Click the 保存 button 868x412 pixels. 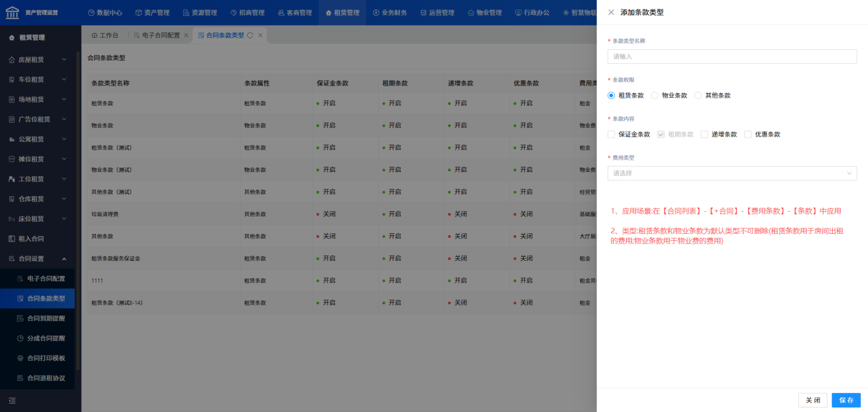(x=846, y=400)
